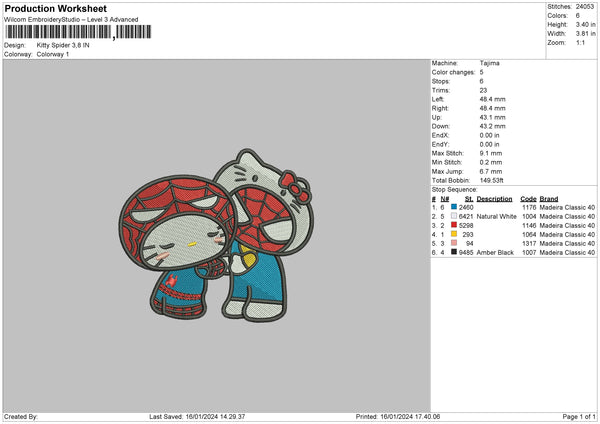Click the 'Printed: 16/01/2024' footer text
The image size is (600, 424).
(398, 417)
